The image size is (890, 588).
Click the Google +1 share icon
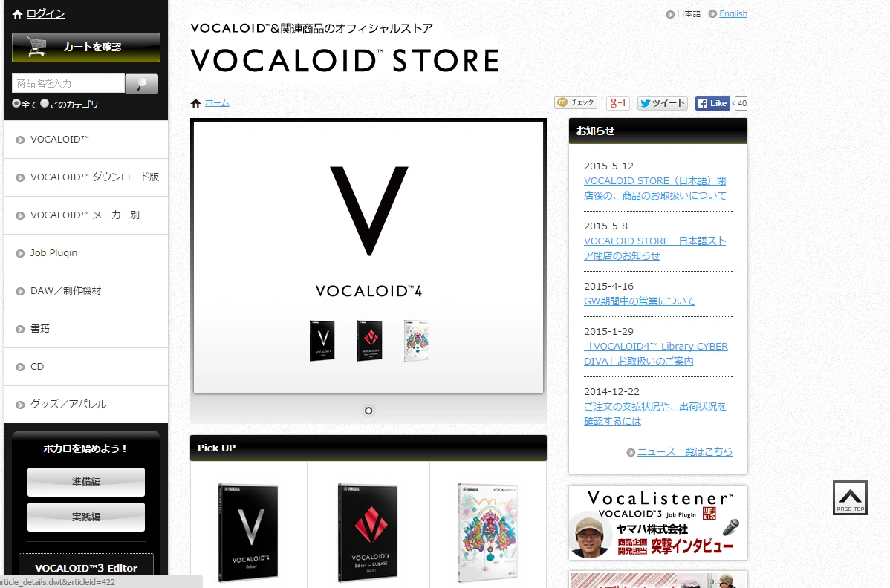[617, 103]
